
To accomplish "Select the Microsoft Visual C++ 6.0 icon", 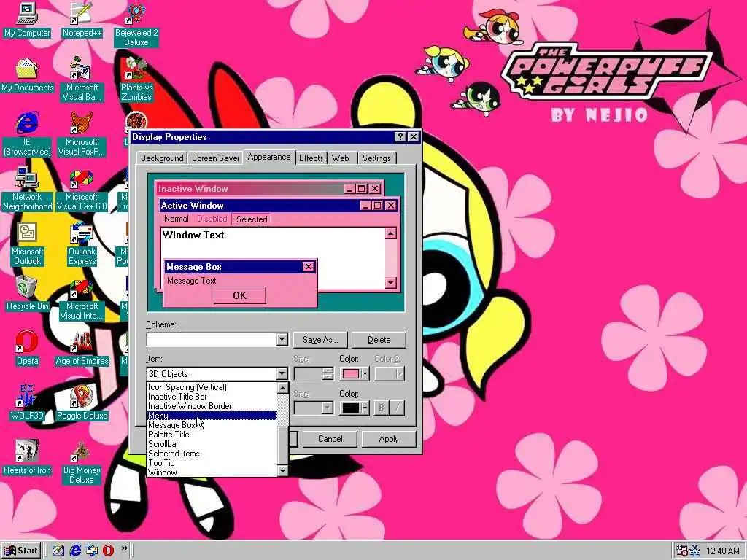I will pos(82,189).
